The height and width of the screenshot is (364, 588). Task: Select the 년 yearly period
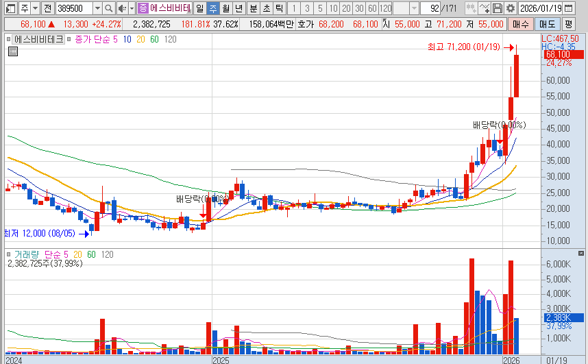(x=238, y=8)
